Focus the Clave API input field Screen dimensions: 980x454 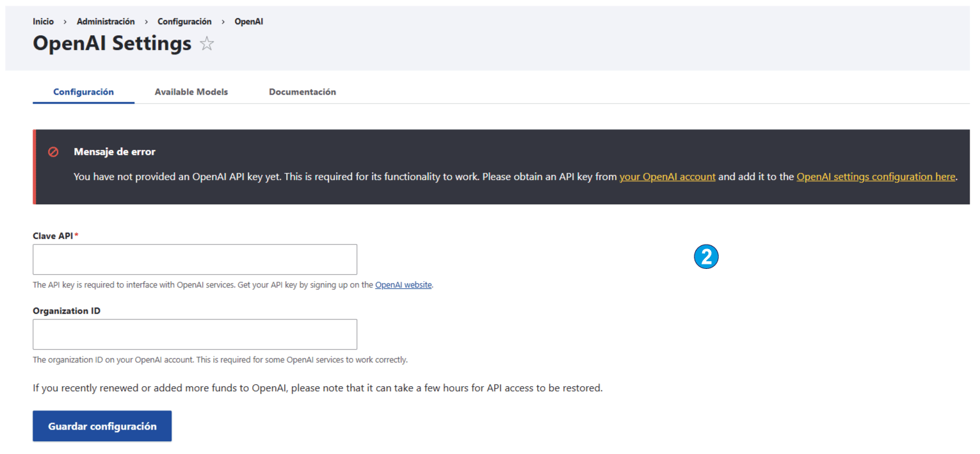(x=195, y=259)
